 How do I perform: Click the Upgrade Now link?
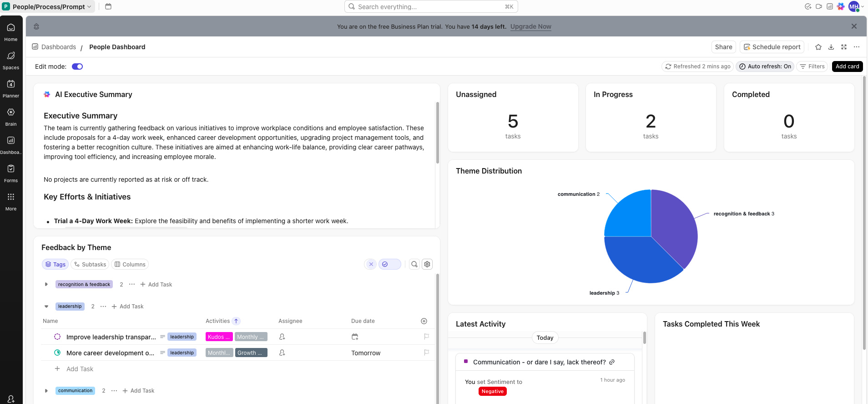[530, 26]
